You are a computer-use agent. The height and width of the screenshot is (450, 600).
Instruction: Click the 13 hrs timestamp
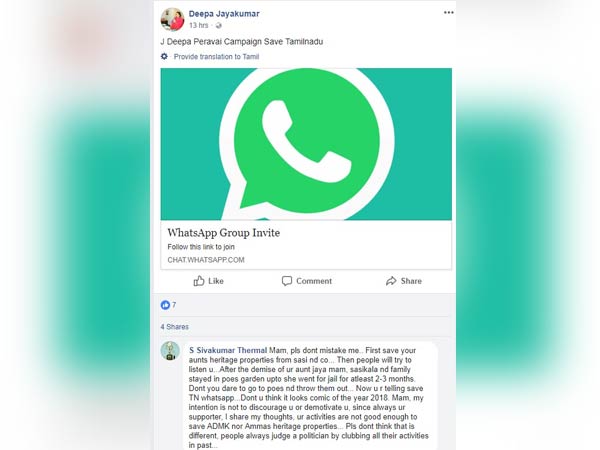click(199, 25)
